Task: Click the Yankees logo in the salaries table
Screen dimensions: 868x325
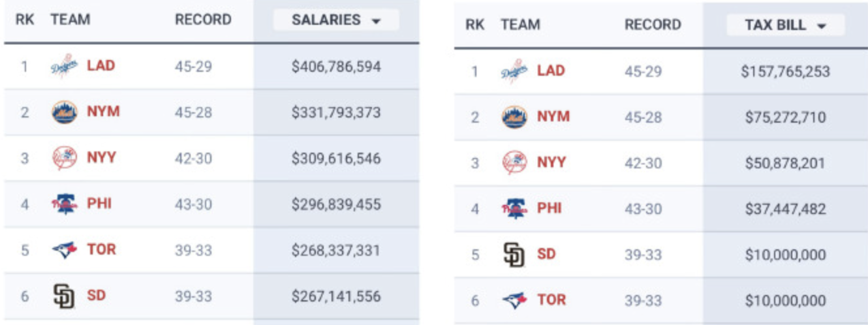Action: click(x=64, y=158)
